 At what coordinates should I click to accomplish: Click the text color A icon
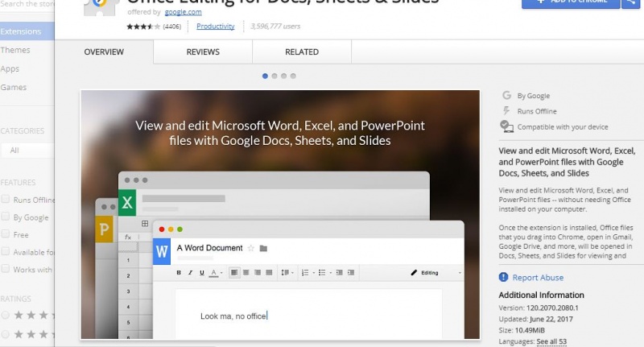tap(213, 273)
